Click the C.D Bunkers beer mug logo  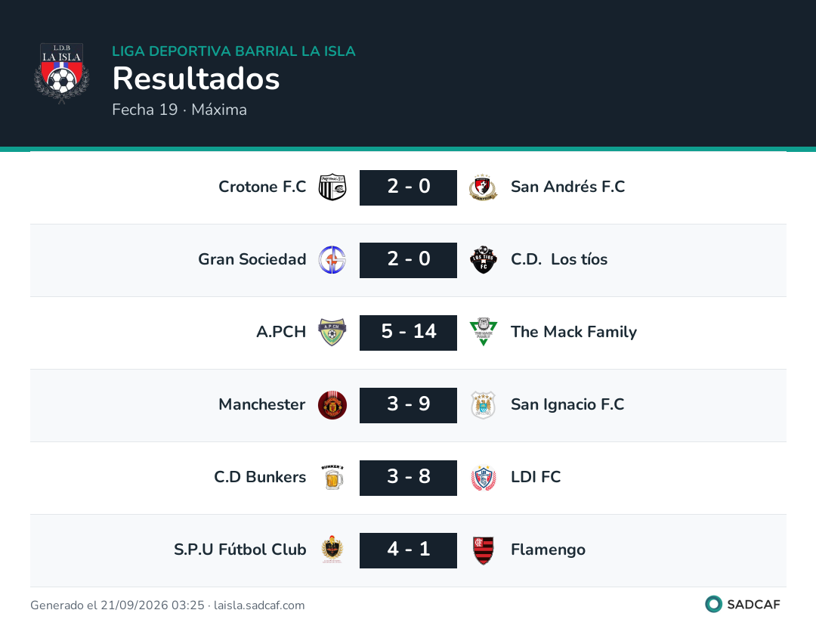pos(332,478)
